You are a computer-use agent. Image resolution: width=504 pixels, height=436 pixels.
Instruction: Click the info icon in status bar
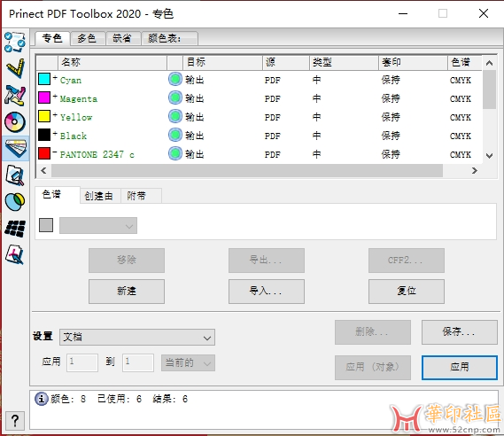point(41,399)
